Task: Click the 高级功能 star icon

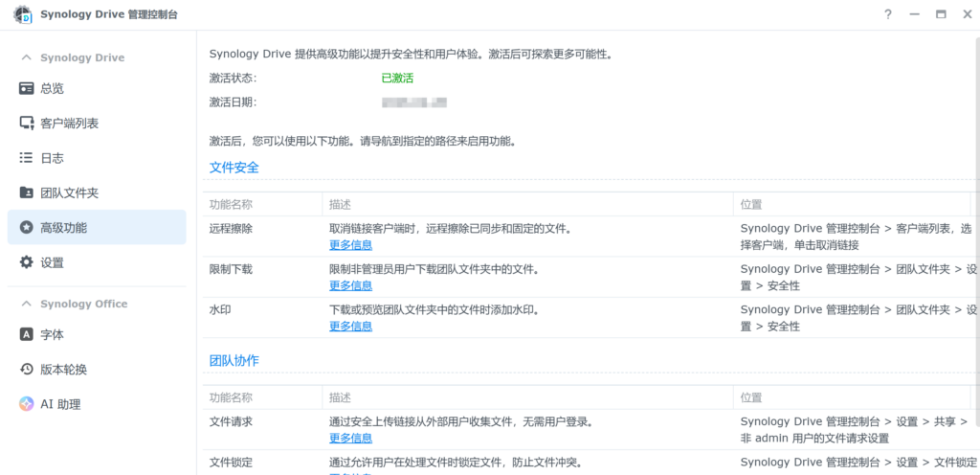Action: coord(27,228)
